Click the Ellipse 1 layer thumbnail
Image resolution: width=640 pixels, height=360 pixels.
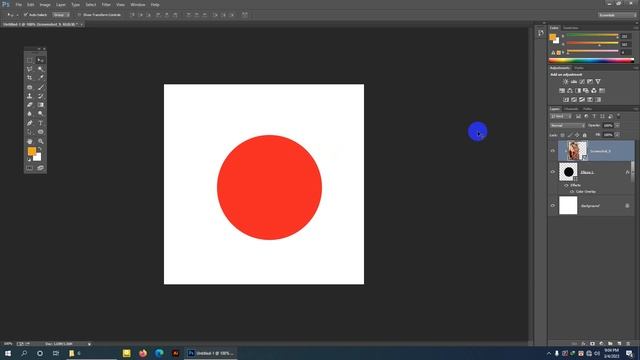[568, 172]
